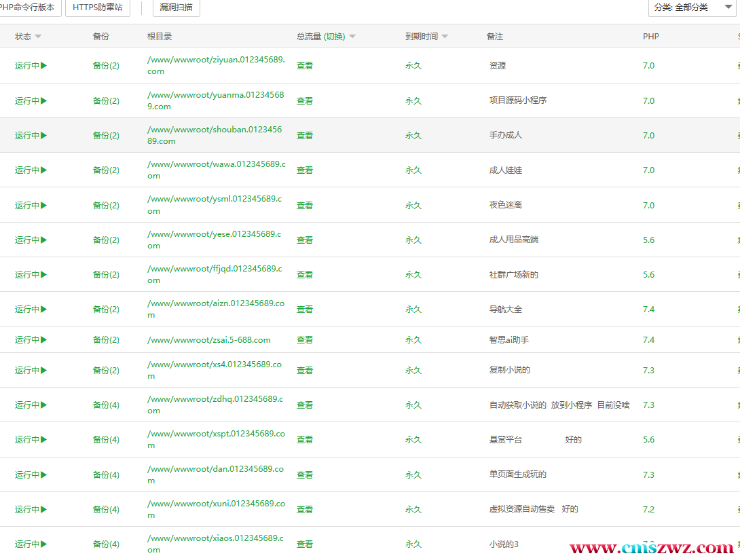Open the wawa.012345689.com root directory path
This screenshot has height=560, width=740.
(216, 170)
